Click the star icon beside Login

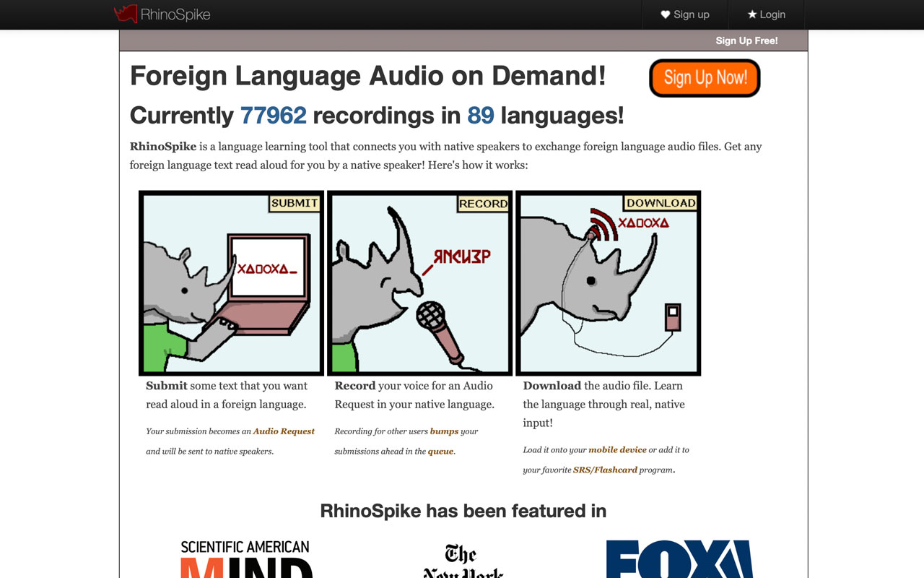coord(751,14)
